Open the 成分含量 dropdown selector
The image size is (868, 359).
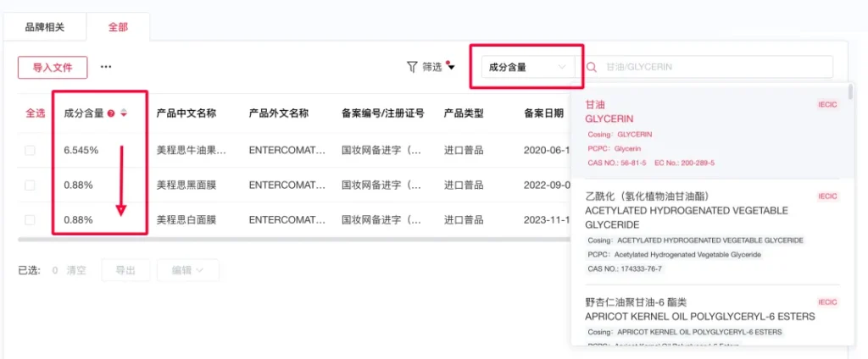click(527, 67)
